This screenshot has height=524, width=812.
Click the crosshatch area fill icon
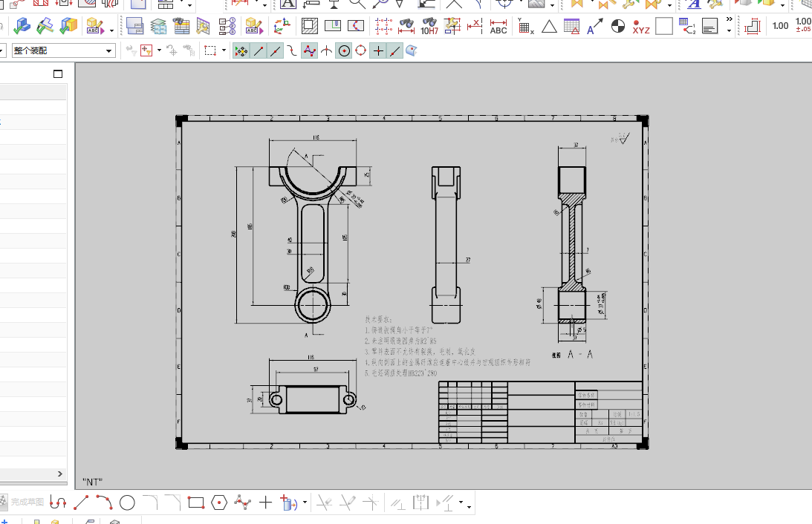[310, 26]
